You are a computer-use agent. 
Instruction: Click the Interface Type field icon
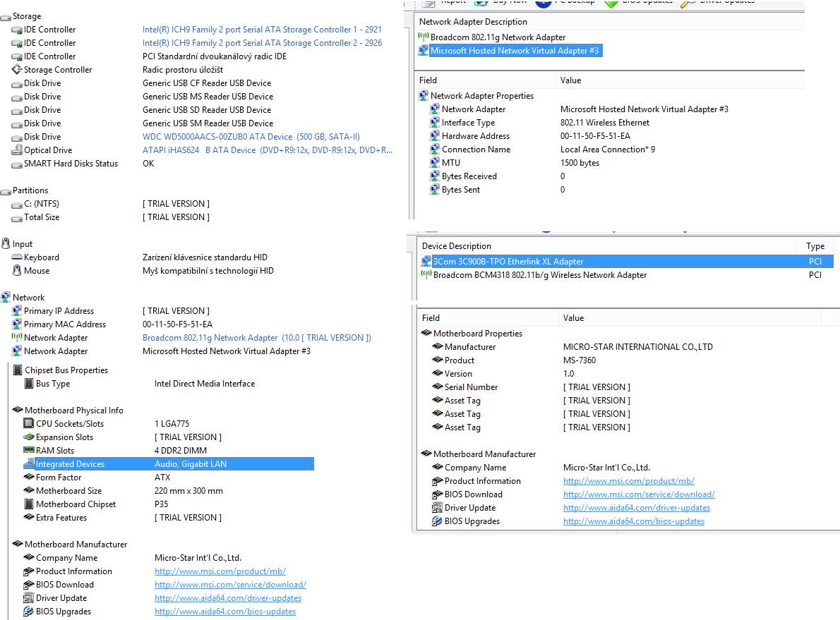pos(435,123)
